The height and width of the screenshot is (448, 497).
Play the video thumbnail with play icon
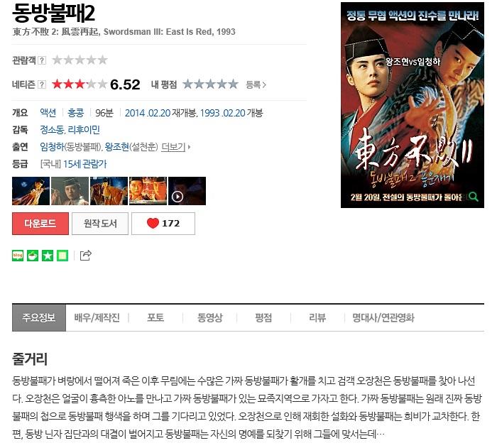[x=187, y=191]
